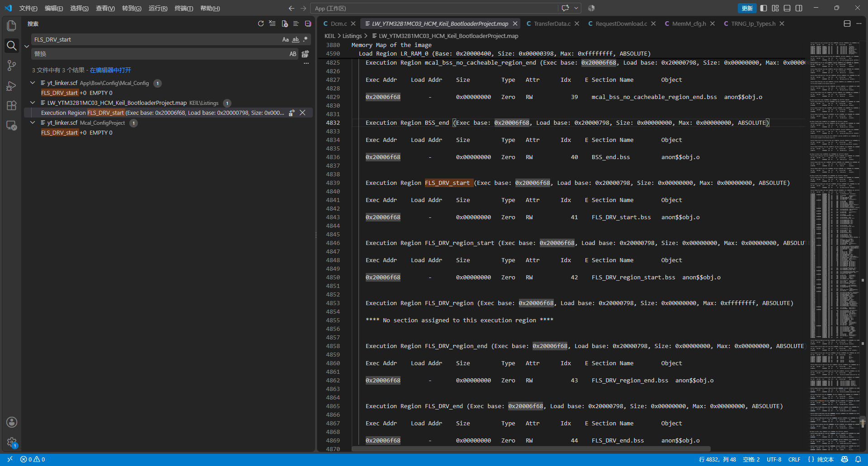Collapse yt_linker.scf Mcal_Config results
The height and width of the screenshot is (466, 868).
tap(33, 83)
